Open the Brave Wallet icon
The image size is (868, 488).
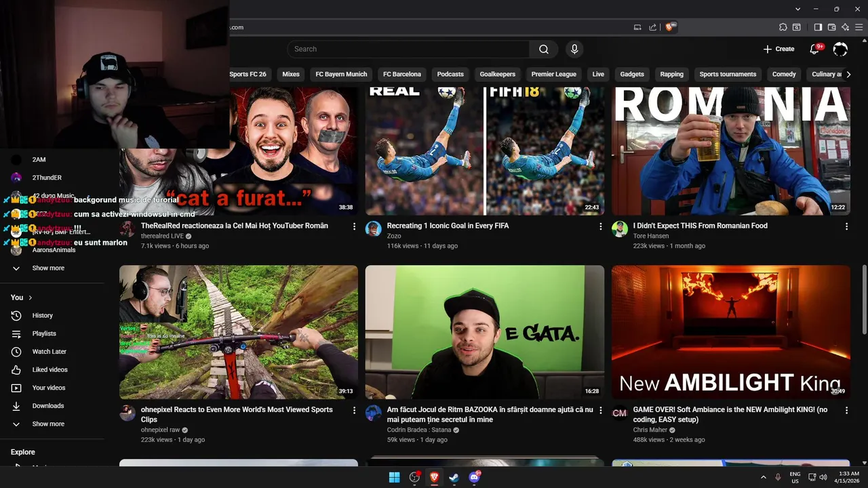pos(831,27)
